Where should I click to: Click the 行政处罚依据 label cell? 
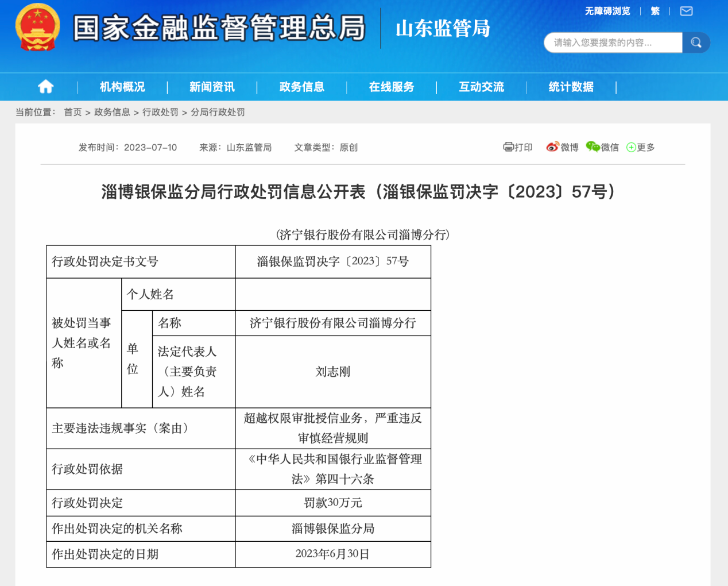(x=141, y=469)
